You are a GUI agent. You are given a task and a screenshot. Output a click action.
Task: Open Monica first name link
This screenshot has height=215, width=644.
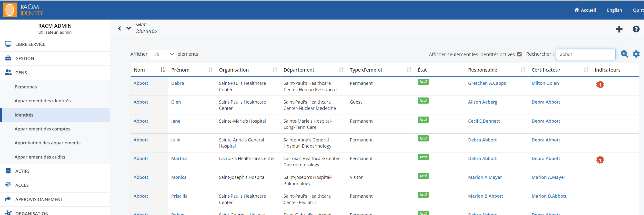click(x=179, y=177)
